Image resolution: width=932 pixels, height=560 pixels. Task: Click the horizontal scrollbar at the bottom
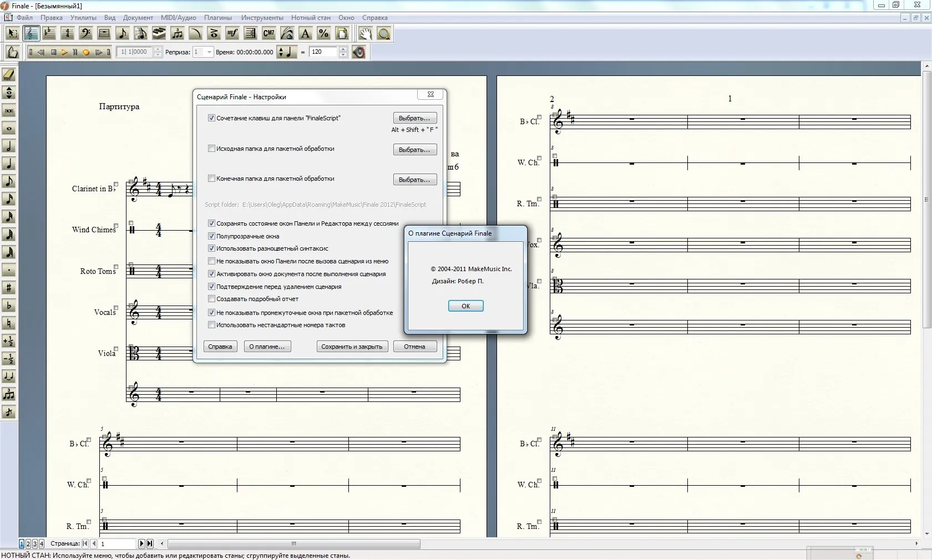pos(294,544)
